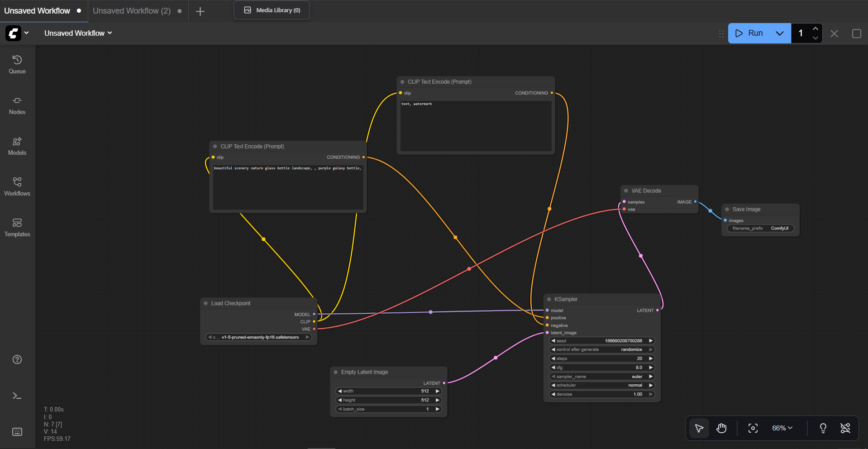Open the zoom level 66% dropdown
The width and height of the screenshot is (868, 449).
(x=782, y=428)
